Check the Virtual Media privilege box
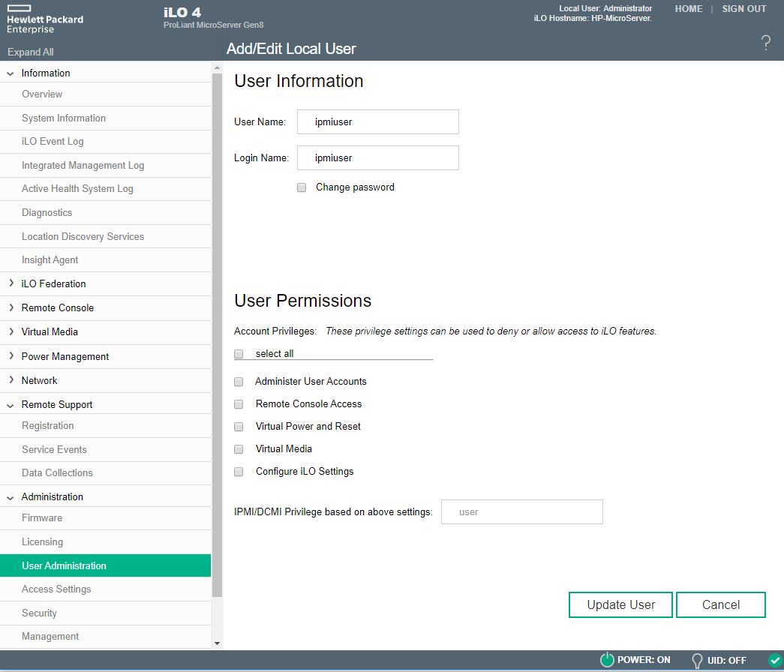This screenshot has width=784, height=672. [x=239, y=449]
